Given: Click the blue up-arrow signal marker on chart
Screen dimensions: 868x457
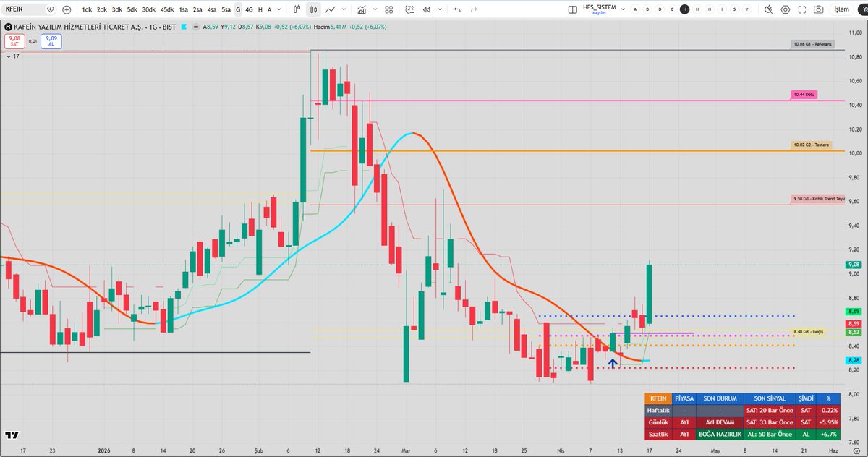Looking at the screenshot, I should click(x=613, y=363).
